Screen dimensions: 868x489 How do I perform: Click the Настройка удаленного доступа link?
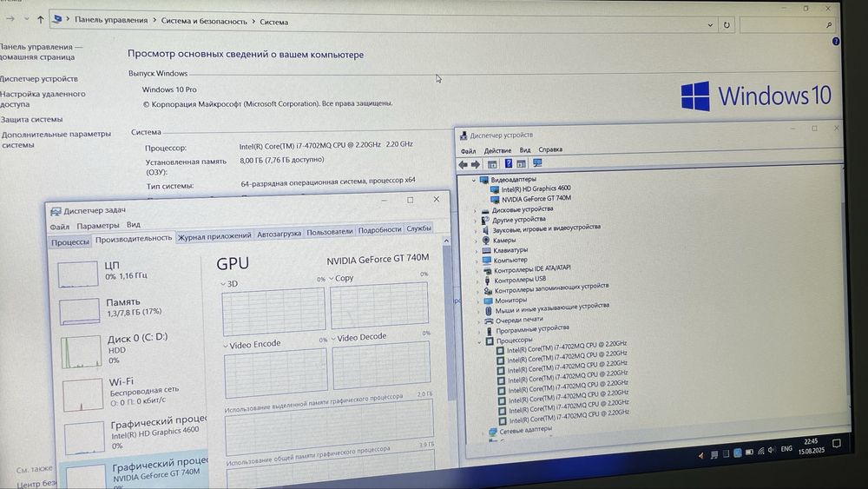[42, 99]
